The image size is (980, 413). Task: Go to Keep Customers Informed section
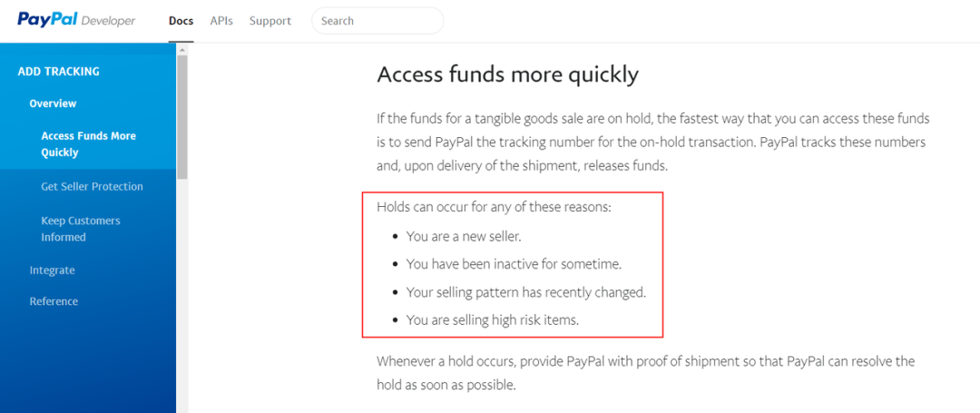tap(80, 229)
